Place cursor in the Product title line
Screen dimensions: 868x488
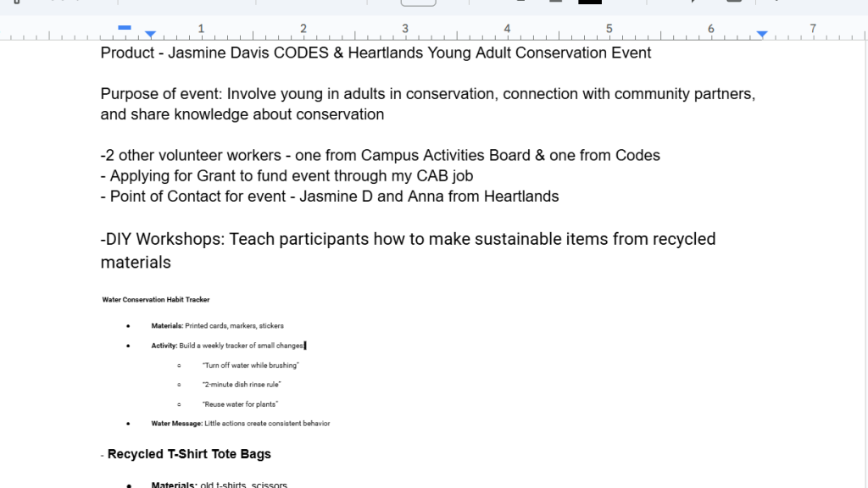coord(376,53)
